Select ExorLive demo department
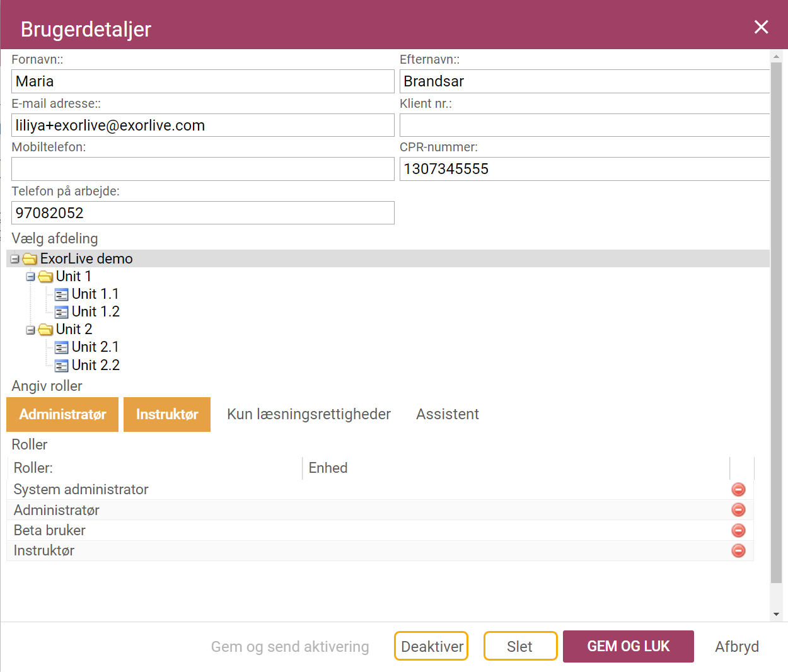 [x=86, y=258]
